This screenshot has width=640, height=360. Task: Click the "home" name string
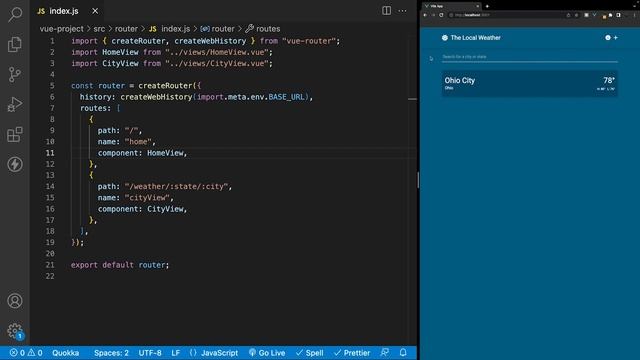(138, 142)
